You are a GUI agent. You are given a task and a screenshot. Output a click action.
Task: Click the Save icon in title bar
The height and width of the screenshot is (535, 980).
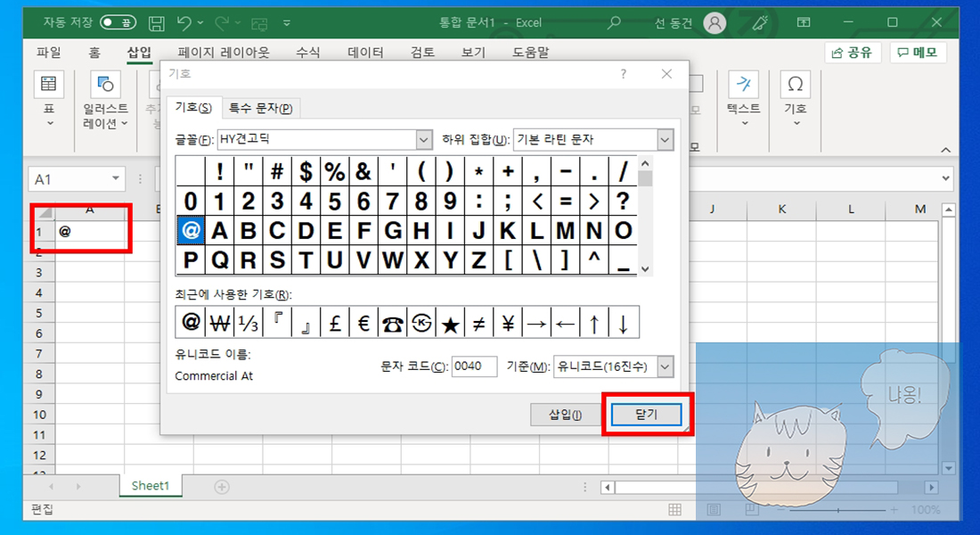[156, 23]
